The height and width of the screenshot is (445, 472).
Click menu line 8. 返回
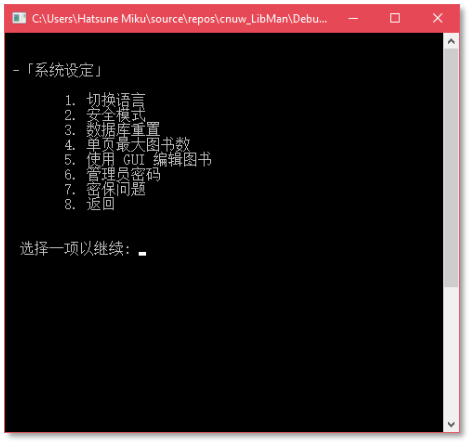[90, 204]
